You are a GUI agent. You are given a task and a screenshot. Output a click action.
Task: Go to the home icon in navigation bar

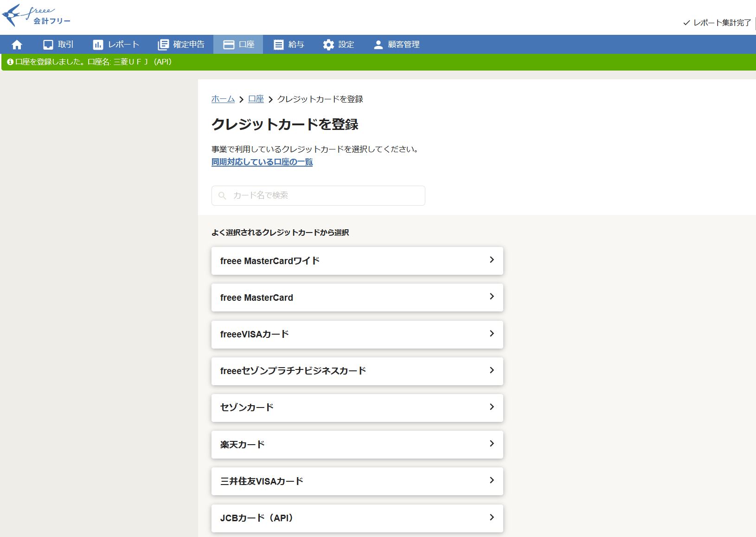tap(17, 45)
